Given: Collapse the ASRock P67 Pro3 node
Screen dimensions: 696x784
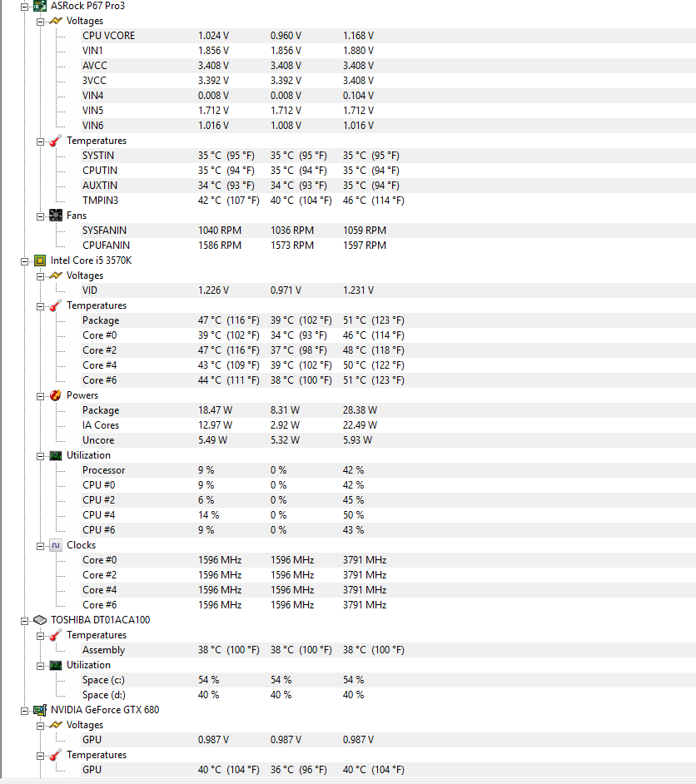Looking at the screenshot, I should pyautogui.click(x=24, y=7).
